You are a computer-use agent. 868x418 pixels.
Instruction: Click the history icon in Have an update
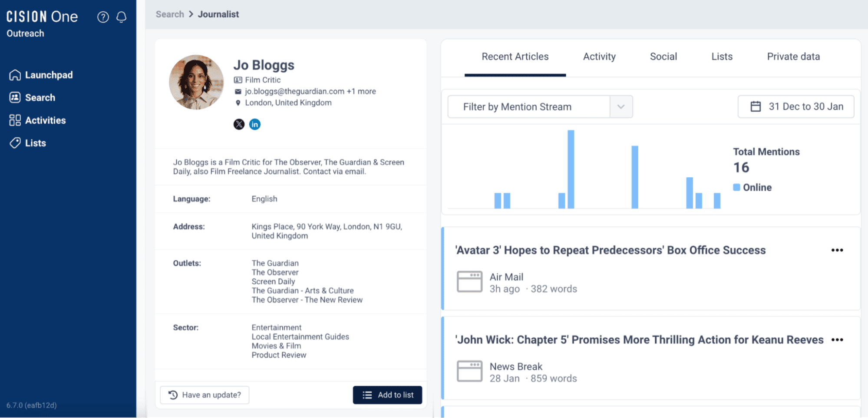(x=173, y=395)
